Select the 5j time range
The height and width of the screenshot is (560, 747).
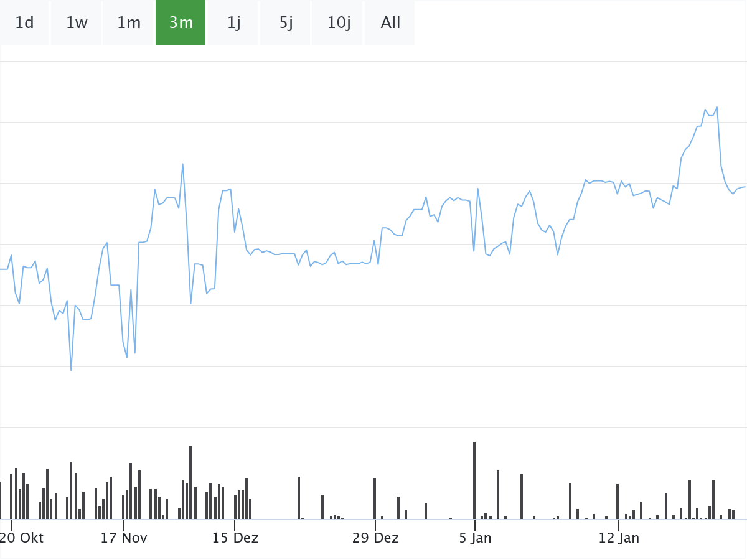(286, 23)
